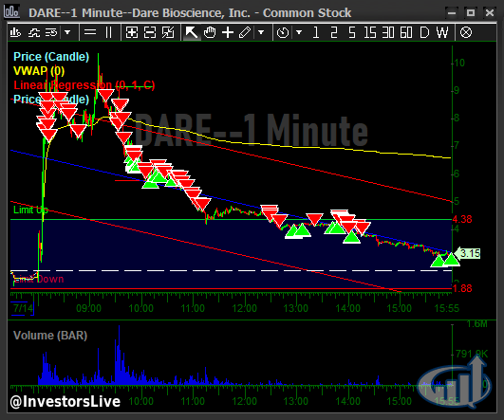This screenshot has height=420, width=504.
Task: Switch to the 5 minute timeframe
Action: (352, 32)
